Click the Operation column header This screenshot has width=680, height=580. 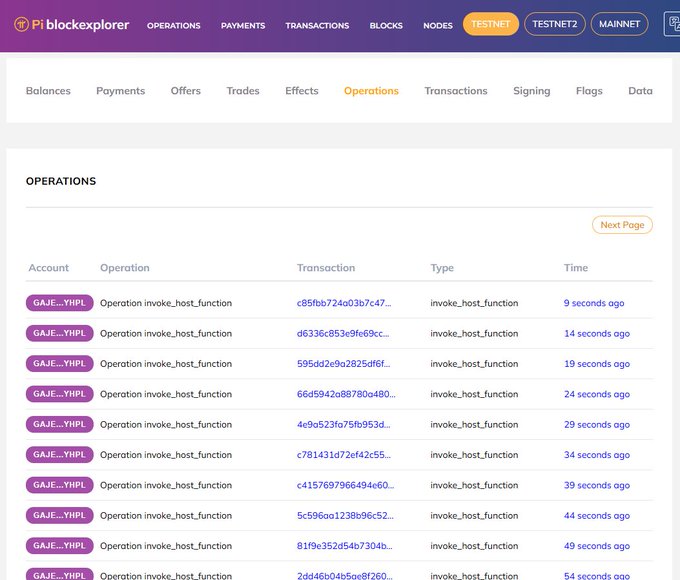[125, 268]
